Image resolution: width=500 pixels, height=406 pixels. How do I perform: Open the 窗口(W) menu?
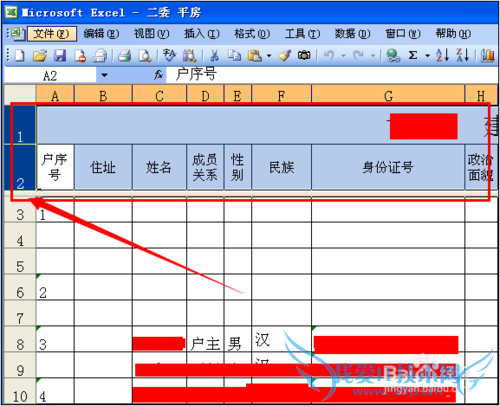pos(403,34)
